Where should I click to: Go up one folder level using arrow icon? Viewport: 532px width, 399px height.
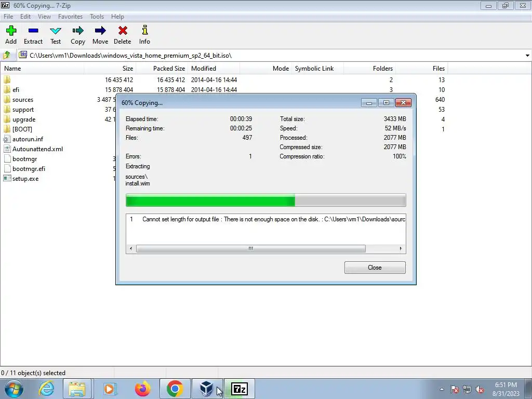click(7, 55)
